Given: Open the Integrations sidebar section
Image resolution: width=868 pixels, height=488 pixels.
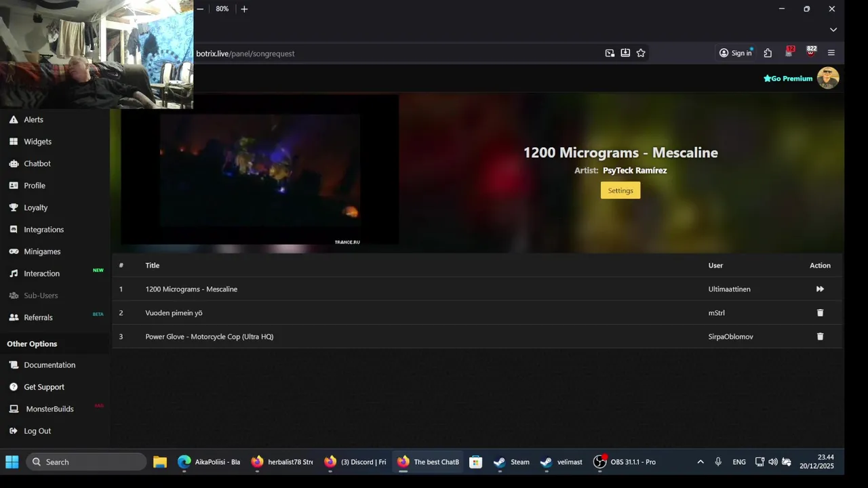Looking at the screenshot, I should [x=43, y=230].
